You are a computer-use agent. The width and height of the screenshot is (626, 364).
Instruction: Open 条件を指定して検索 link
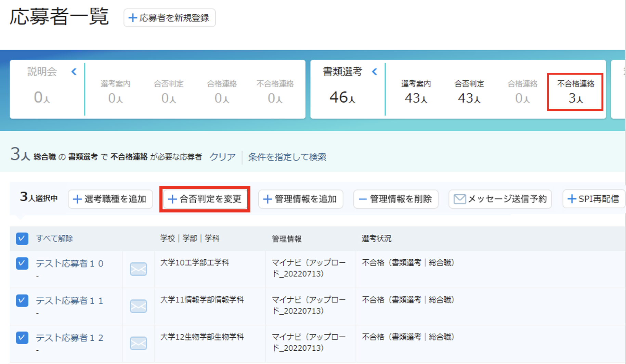pos(287,157)
